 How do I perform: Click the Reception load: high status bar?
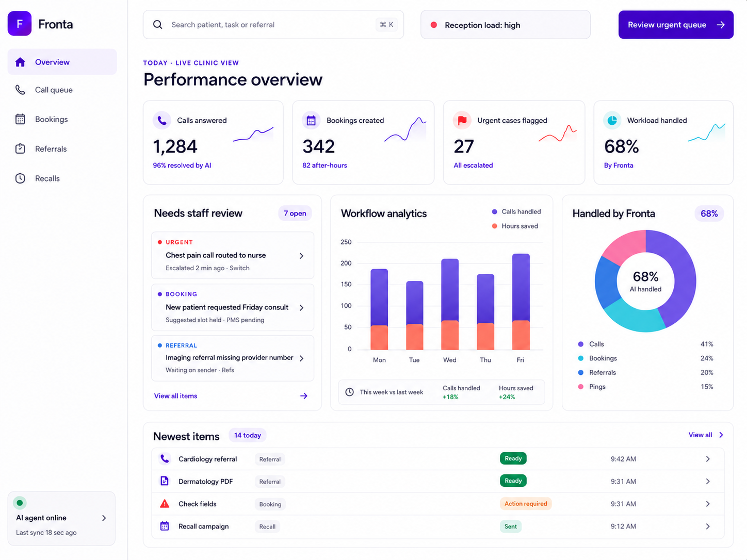pyautogui.click(x=506, y=25)
